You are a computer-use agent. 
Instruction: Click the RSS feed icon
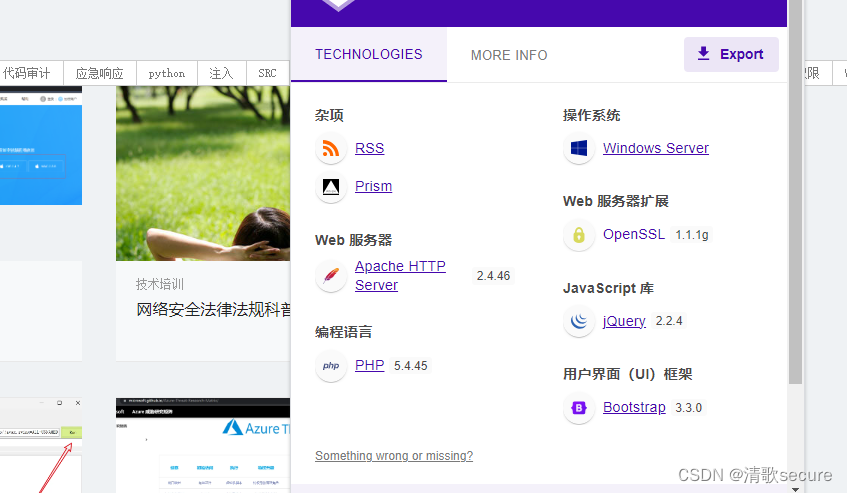coord(331,148)
